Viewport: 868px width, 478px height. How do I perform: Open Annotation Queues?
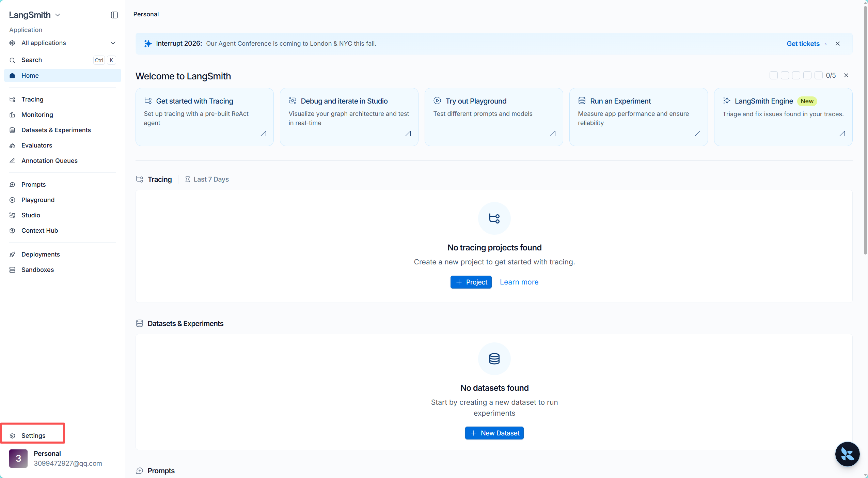(63, 161)
